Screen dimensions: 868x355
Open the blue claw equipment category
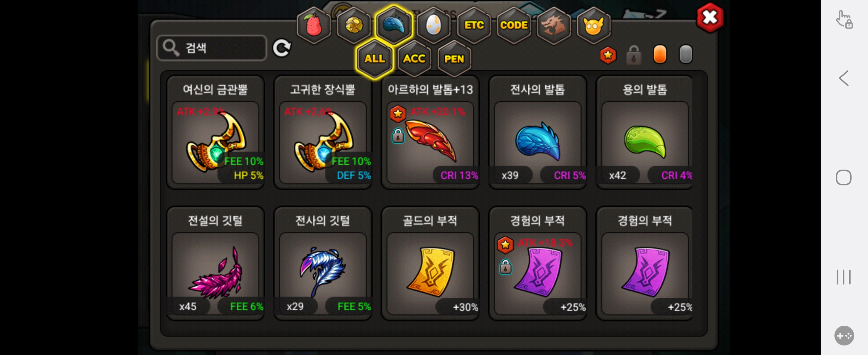[394, 25]
